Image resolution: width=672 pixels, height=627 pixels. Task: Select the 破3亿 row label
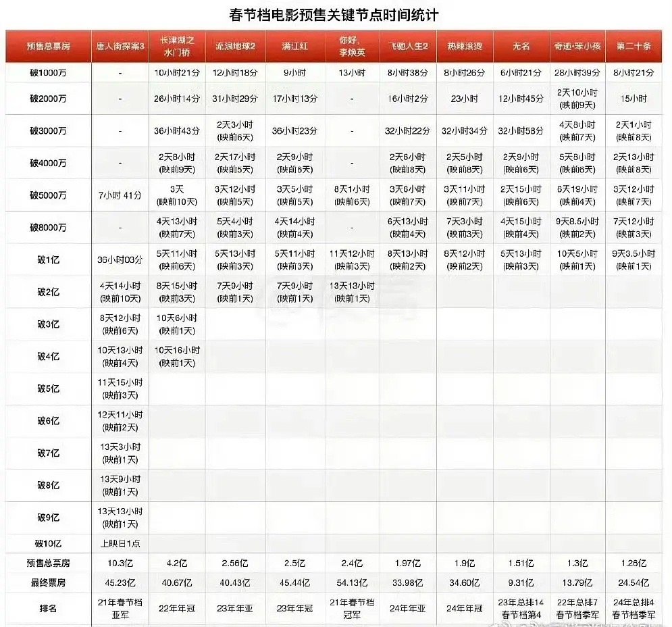48,324
